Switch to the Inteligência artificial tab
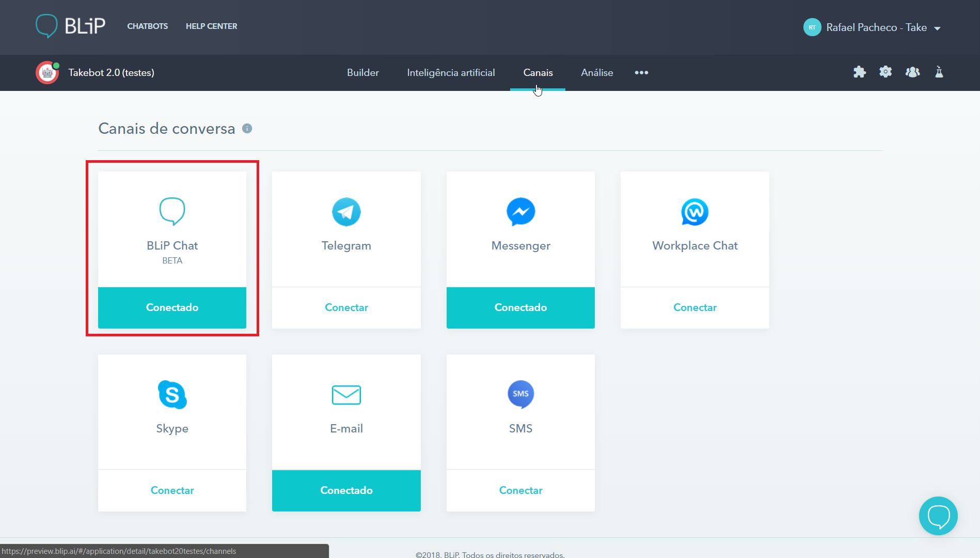 point(451,73)
